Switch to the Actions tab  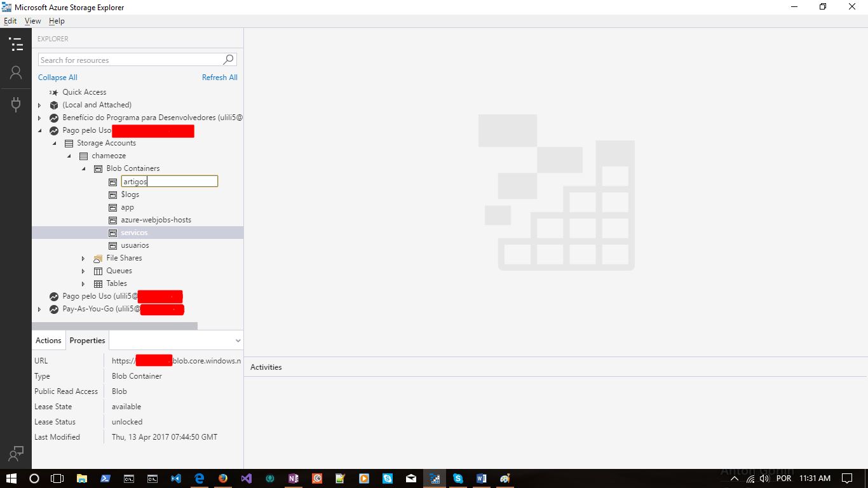pyautogui.click(x=48, y=341)
